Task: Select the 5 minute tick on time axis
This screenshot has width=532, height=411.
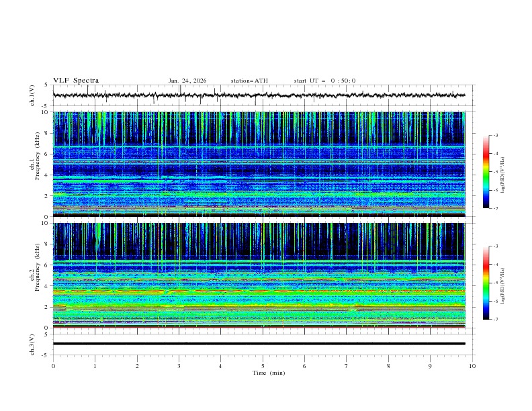Action: click(263, 366)
